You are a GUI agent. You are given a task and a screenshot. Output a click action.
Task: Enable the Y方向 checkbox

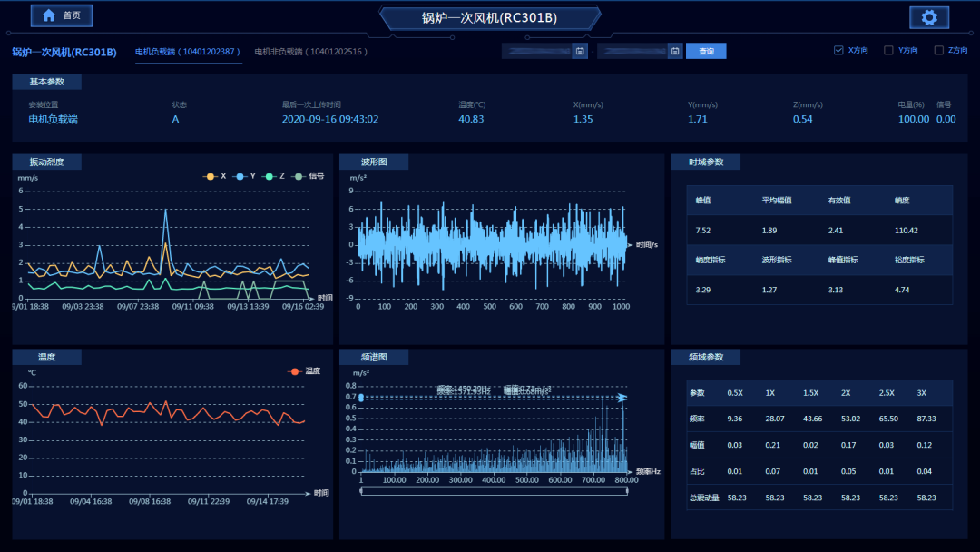889,51
